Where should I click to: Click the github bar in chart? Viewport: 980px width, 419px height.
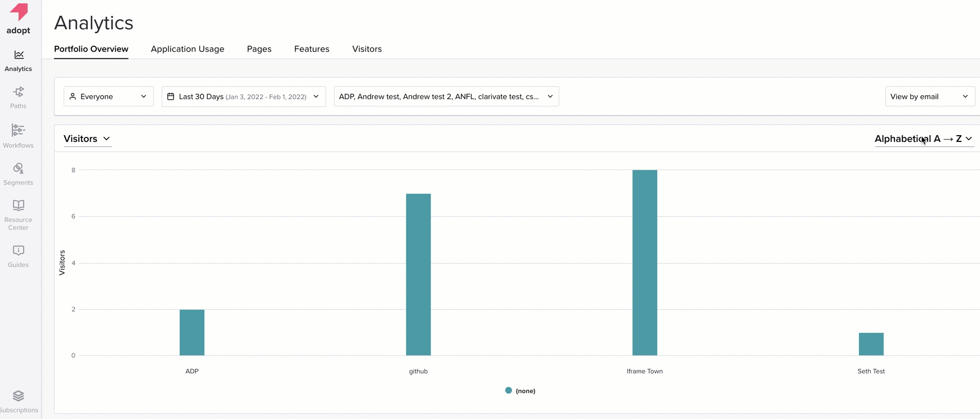pos(418,274)
